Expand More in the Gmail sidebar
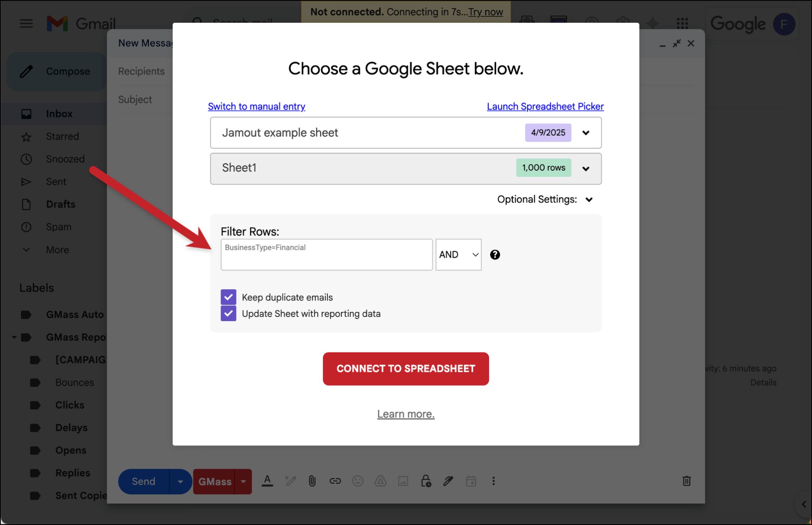The image size is (812, 525). coord(57,250)
